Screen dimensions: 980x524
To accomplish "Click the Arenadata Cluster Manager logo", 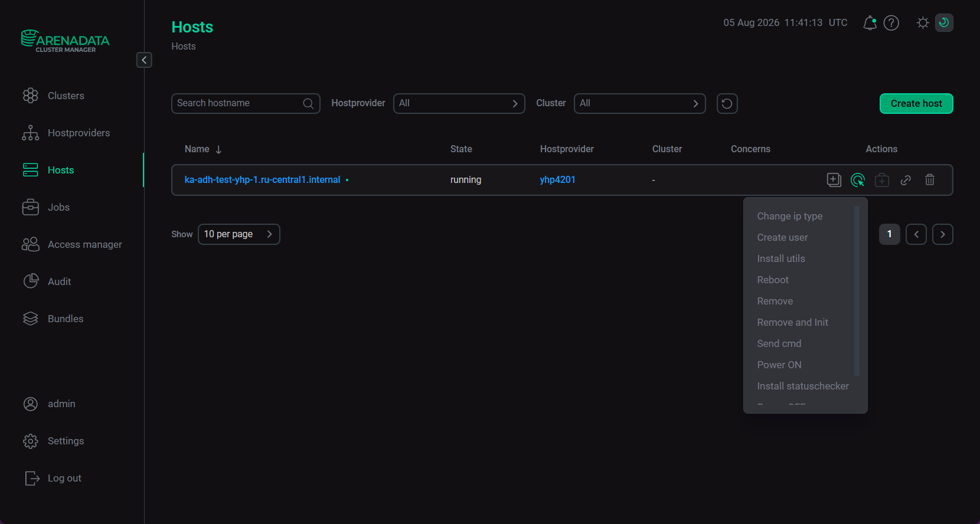I will click(66, 41).
